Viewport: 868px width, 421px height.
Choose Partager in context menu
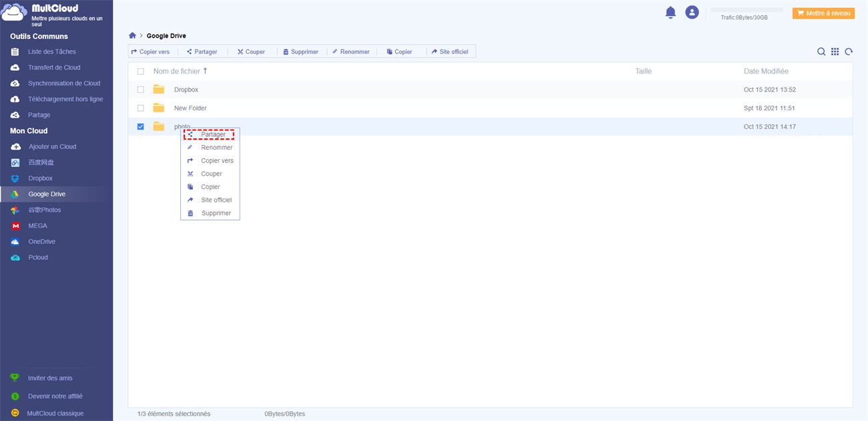coord(210,134)
